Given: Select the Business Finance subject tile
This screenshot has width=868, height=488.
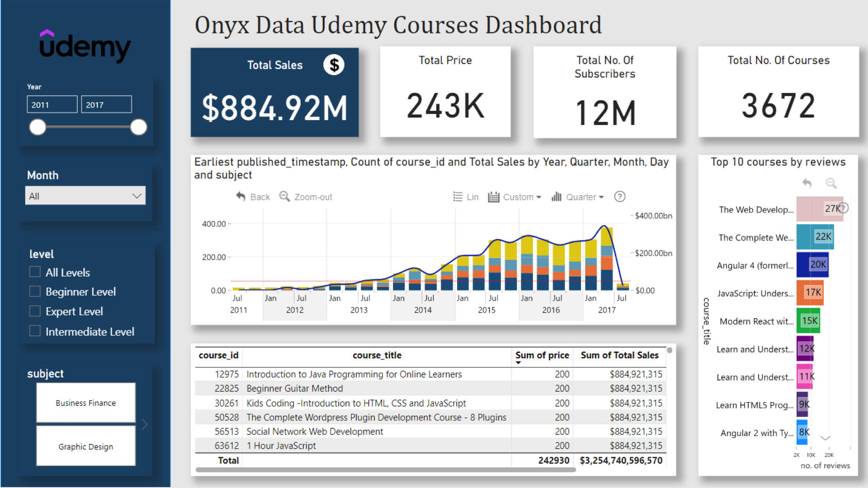Looking at the screenshot, I should click(86, 403).
